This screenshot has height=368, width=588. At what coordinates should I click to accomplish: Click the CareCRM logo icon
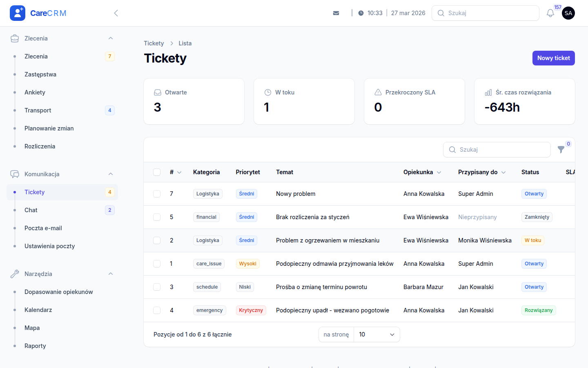(x=18, y=13)
